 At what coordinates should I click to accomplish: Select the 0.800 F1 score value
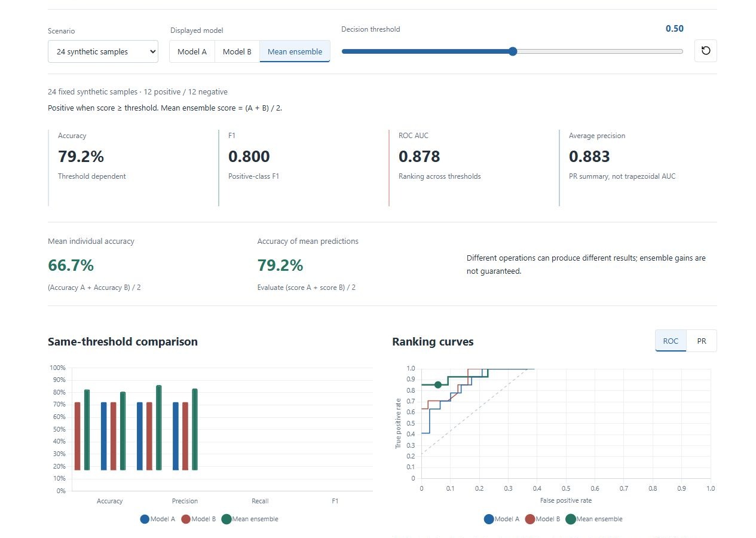click(249, 157)
